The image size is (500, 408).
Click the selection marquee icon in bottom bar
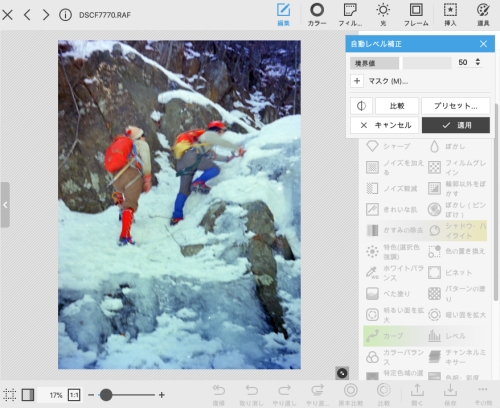point(9,395)
